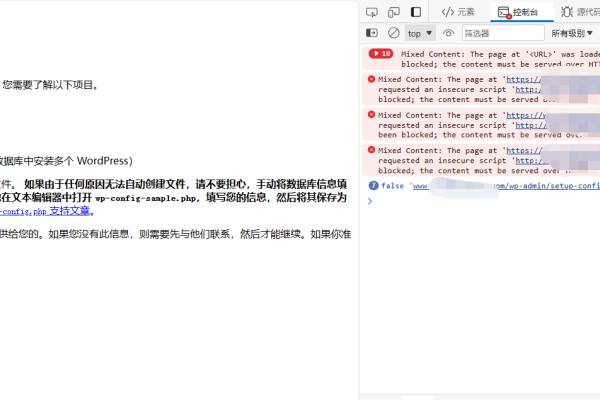Focus the 筛选器 filter input field
600x400 pixels.
[x=503, y=33]
